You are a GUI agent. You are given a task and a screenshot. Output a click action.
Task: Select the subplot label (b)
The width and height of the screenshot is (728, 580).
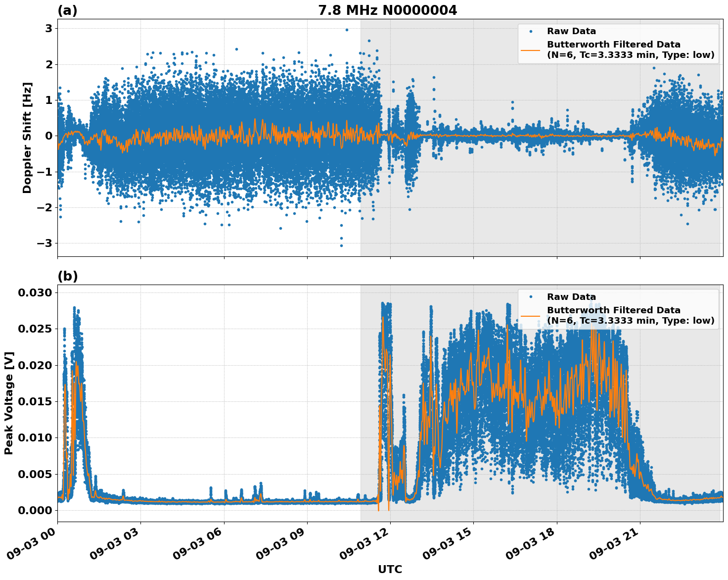click(68, 276)
